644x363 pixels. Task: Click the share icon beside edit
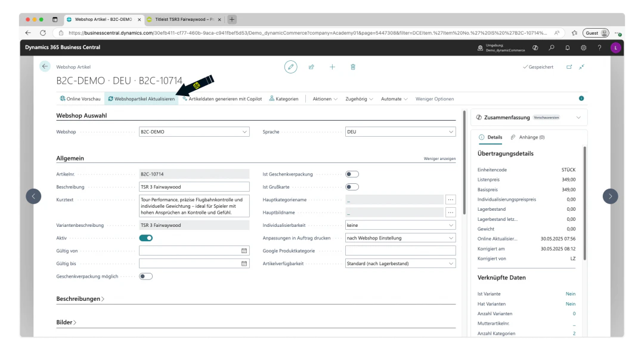(x=311, y=67)
